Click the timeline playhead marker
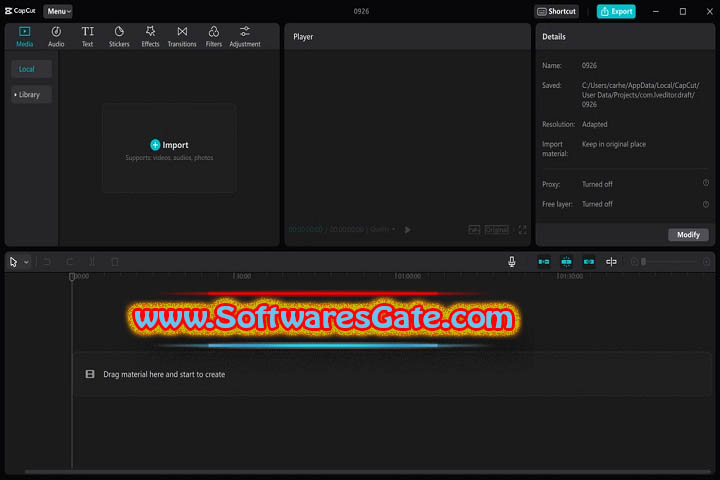Screen dimensions: 720x480 tap(72, 277)
